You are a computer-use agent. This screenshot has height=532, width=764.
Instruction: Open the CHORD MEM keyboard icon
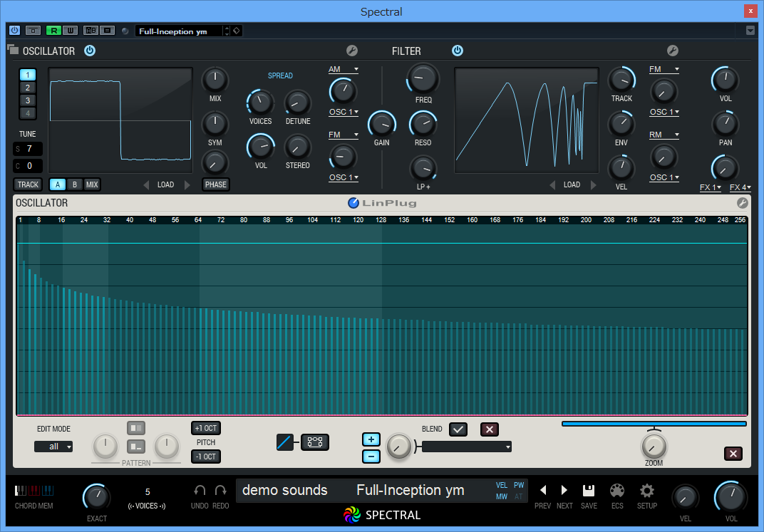(x=33, y=490)
